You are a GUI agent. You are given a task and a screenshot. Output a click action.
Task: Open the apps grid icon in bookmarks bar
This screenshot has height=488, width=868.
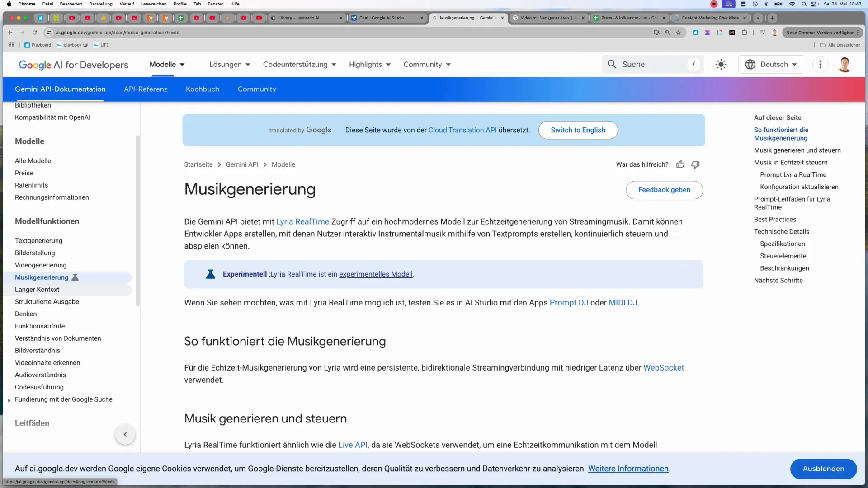click(11, 45)
